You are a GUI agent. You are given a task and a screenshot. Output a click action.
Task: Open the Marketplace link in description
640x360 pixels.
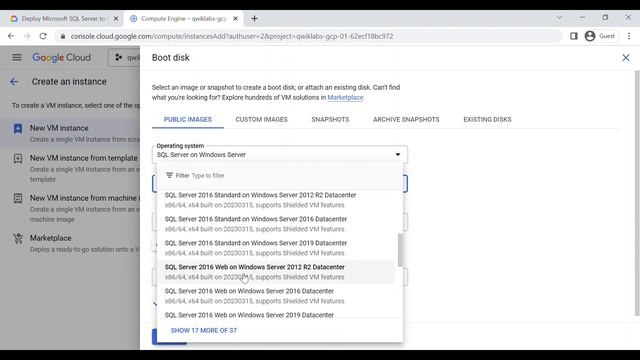(x=345, y=98)
